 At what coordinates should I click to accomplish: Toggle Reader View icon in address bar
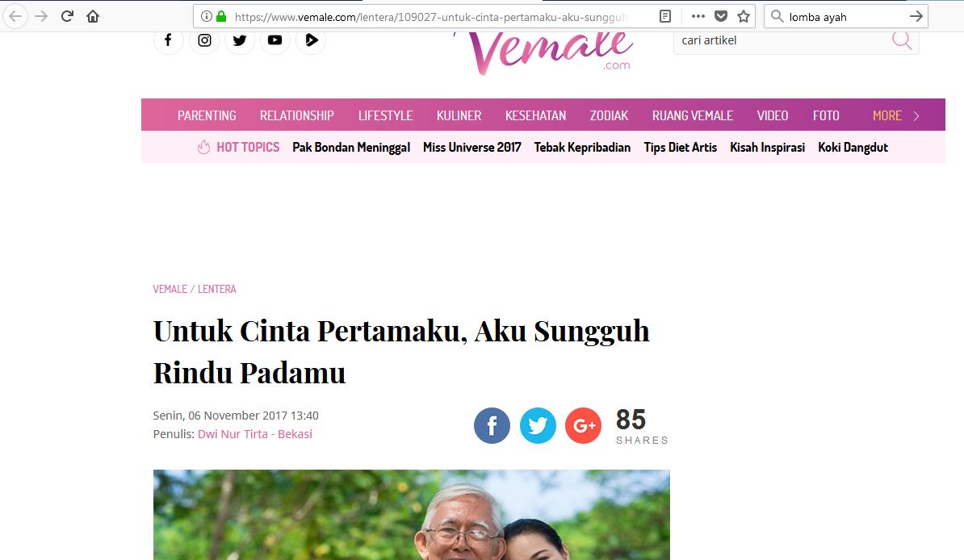665,17
